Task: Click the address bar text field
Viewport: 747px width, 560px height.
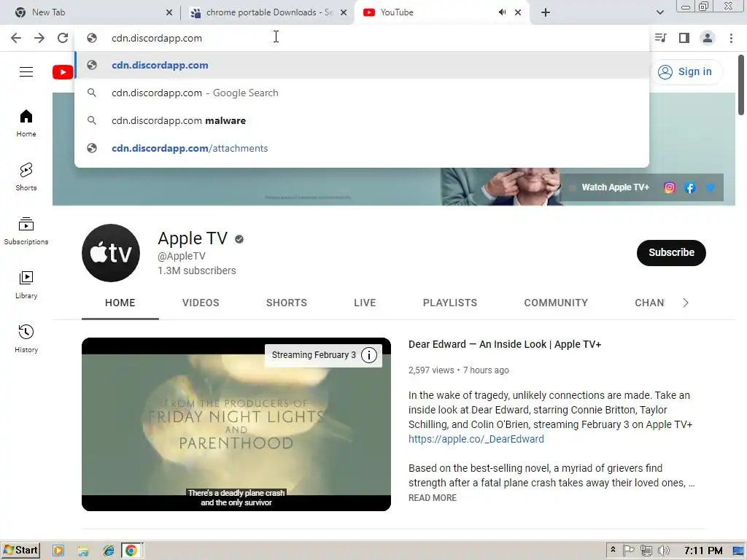Action: tap(362, 38)
